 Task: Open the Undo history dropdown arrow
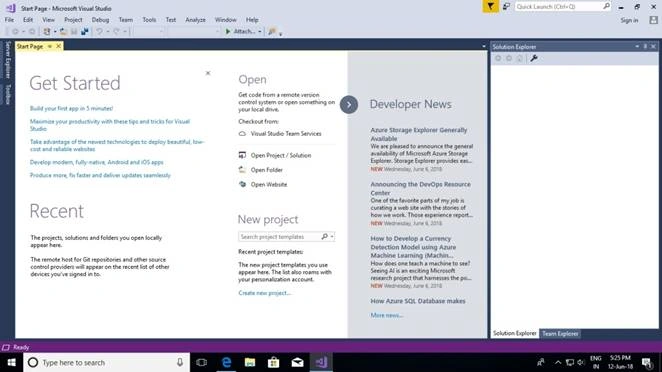pos(108,32)
